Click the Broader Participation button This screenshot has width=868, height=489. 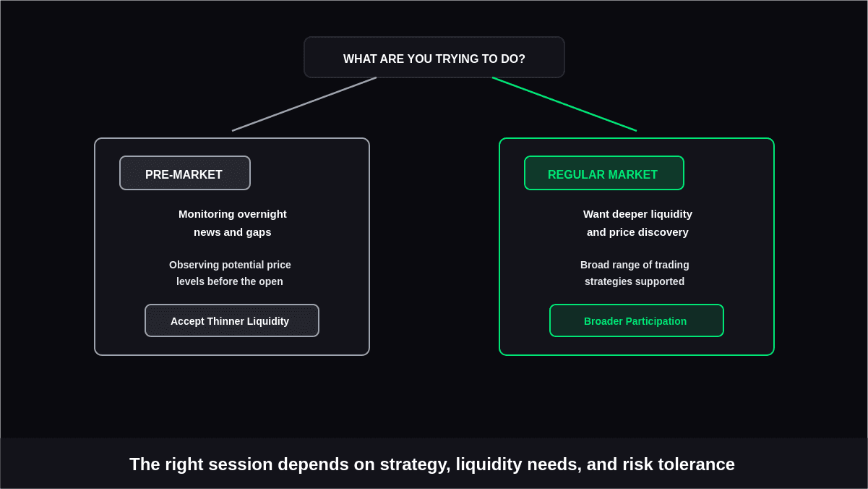pos(636,320)
